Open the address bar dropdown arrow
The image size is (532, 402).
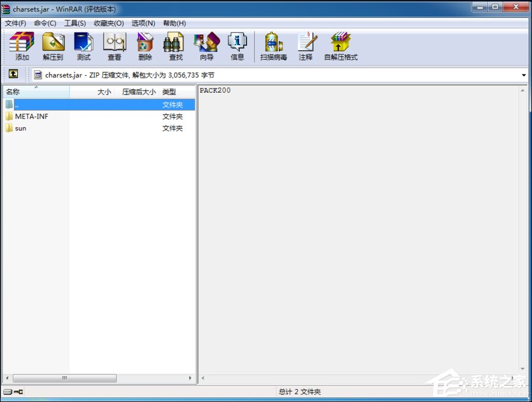(524, 74)
